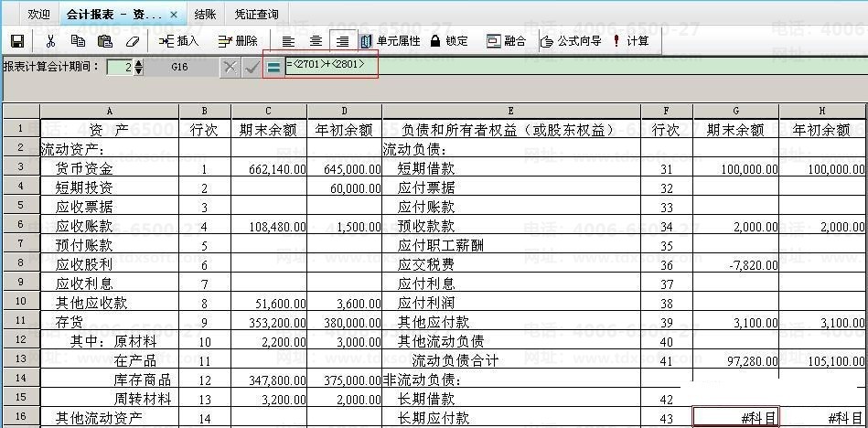The height and width of the screenshot is (428, 868).
Task: Switch to the 凭证查询 tab
Action: click(x=256, y=15)
